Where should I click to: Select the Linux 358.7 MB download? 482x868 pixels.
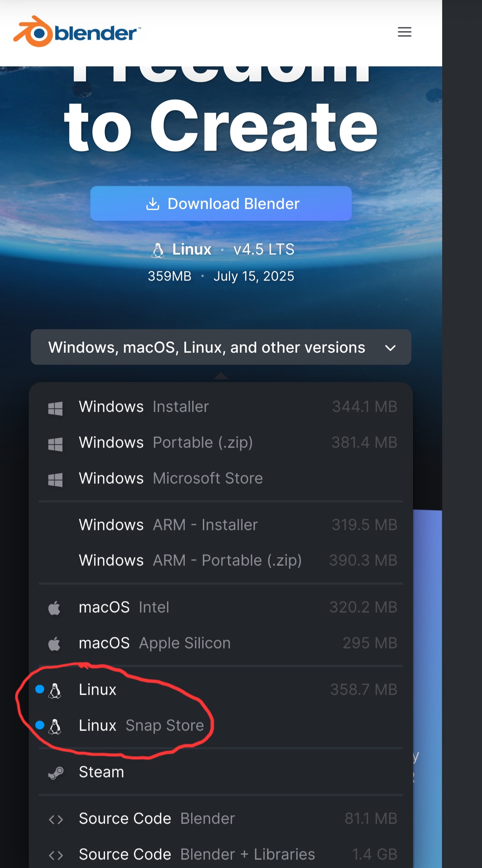(221, 690)
